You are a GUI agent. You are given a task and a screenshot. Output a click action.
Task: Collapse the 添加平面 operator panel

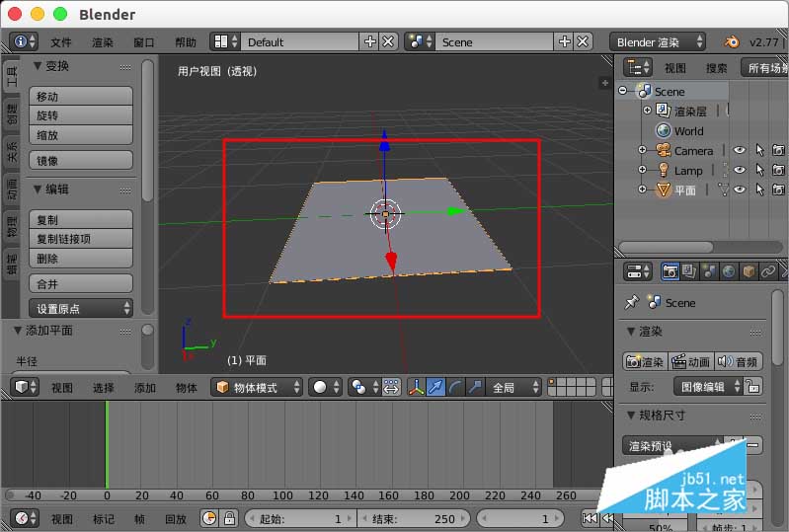18,331
